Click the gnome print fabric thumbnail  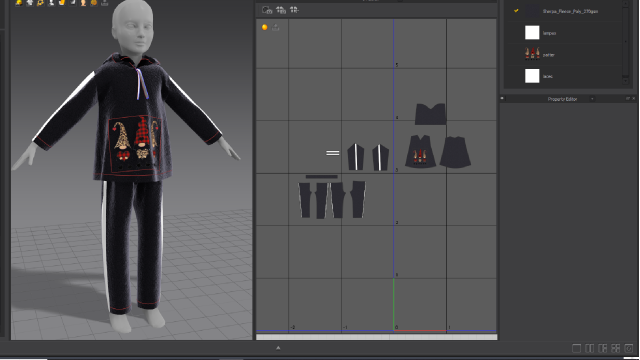532,54
